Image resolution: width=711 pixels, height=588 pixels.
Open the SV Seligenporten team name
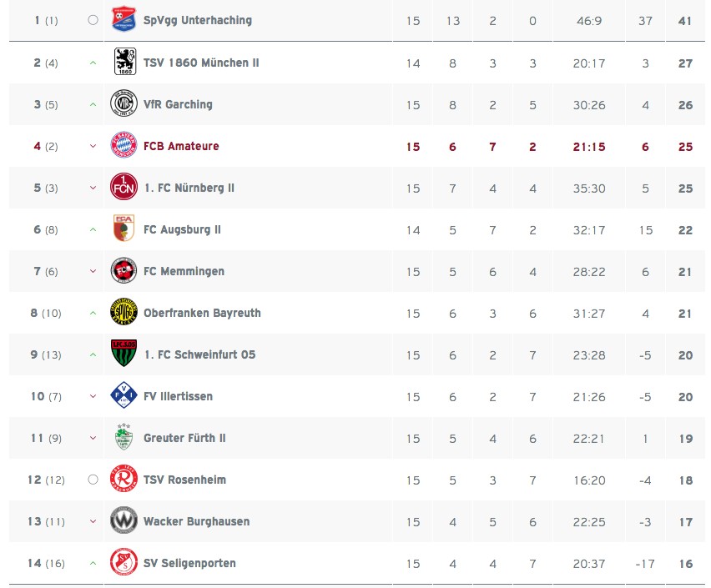(x=189, y=563)
